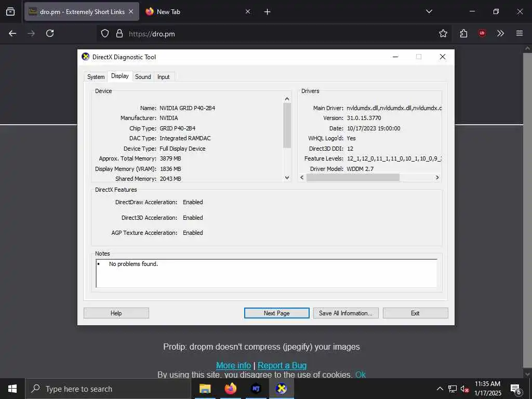This screenshot has width=532, height=399.
Task: Click the DirectX Diagnostic Tool title icon
Action: tap(86, 57)
